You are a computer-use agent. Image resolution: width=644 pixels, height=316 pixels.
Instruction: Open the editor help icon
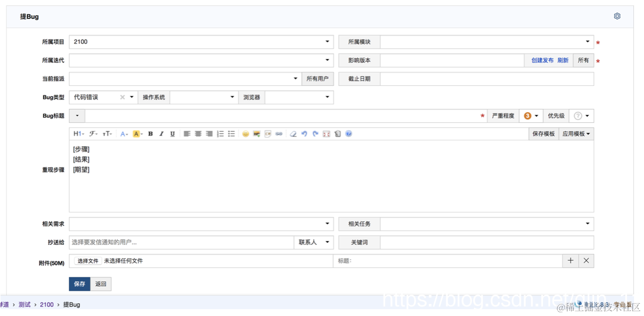point(348,134)
